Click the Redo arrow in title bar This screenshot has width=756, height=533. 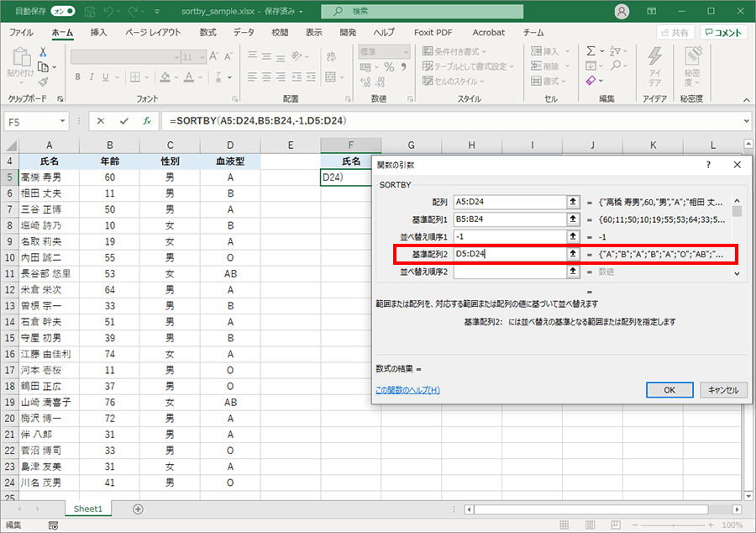click(133, 11)
